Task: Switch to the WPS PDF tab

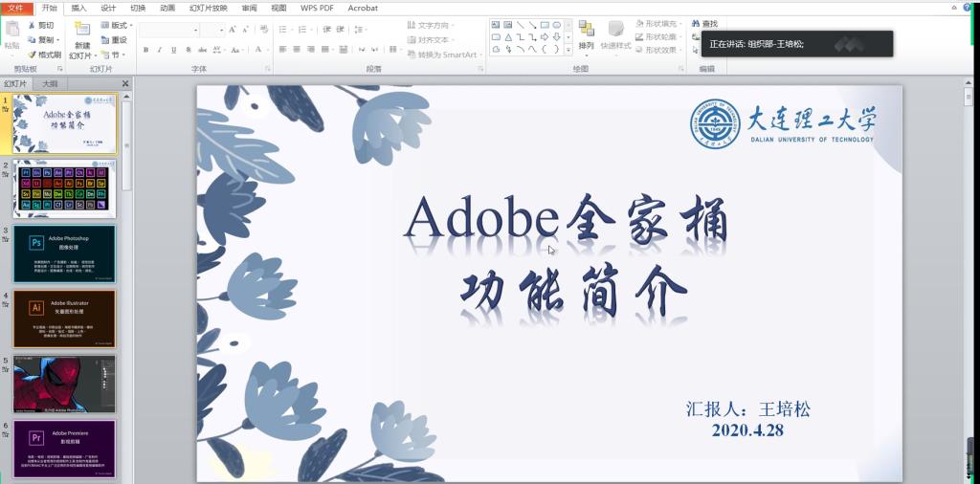Action: 317,8
